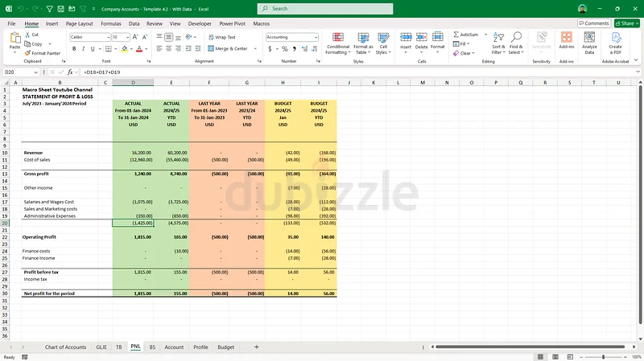This screenshot has height=361, width=644.
Task: Open the File menu
Action: pos(11,24)
